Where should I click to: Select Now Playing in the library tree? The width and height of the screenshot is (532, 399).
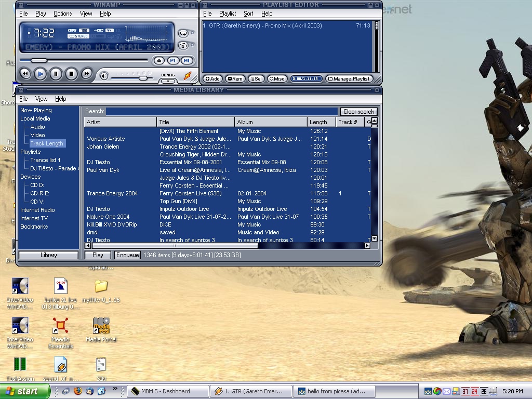tap(36, 110)
